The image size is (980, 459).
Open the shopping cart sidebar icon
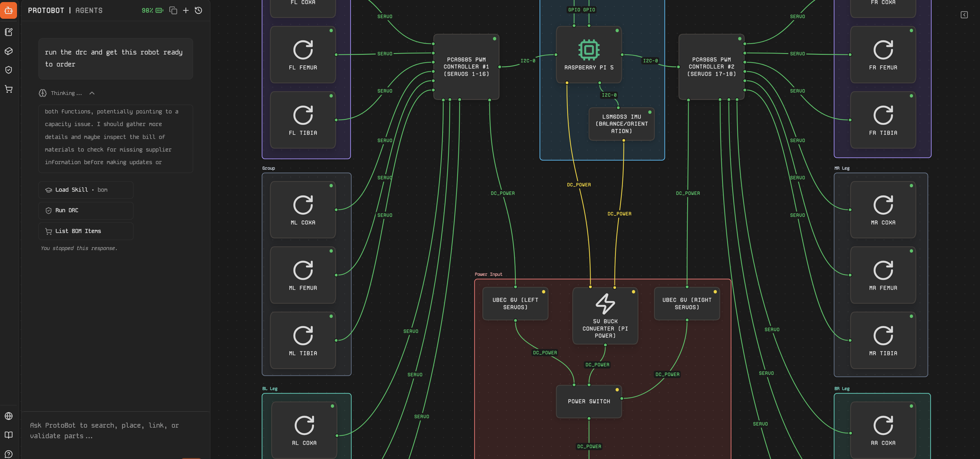9,89
